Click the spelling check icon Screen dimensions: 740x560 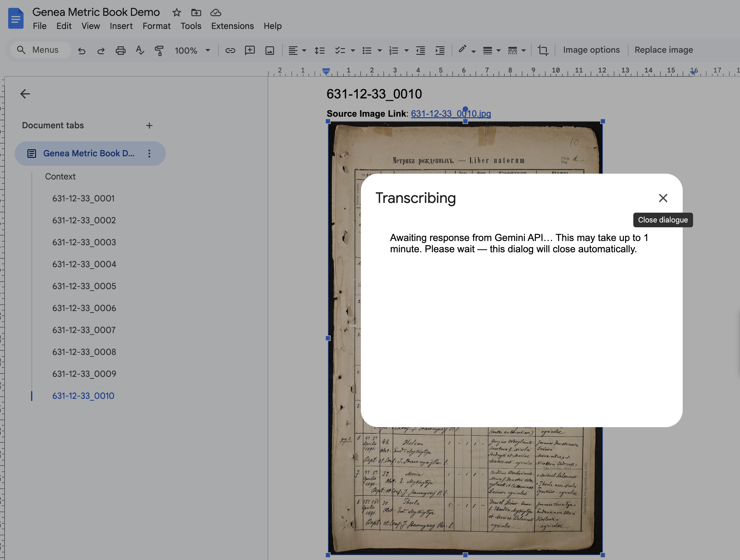point(140,50)
